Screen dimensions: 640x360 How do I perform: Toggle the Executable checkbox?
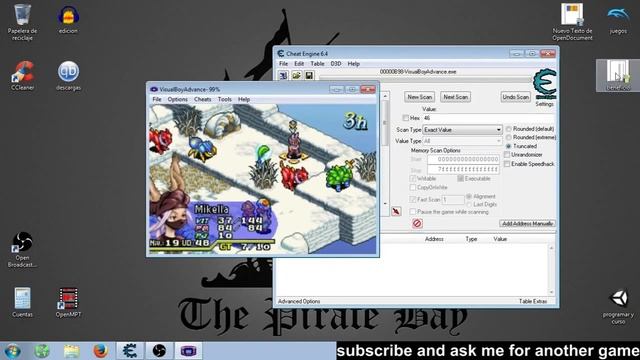460,179
